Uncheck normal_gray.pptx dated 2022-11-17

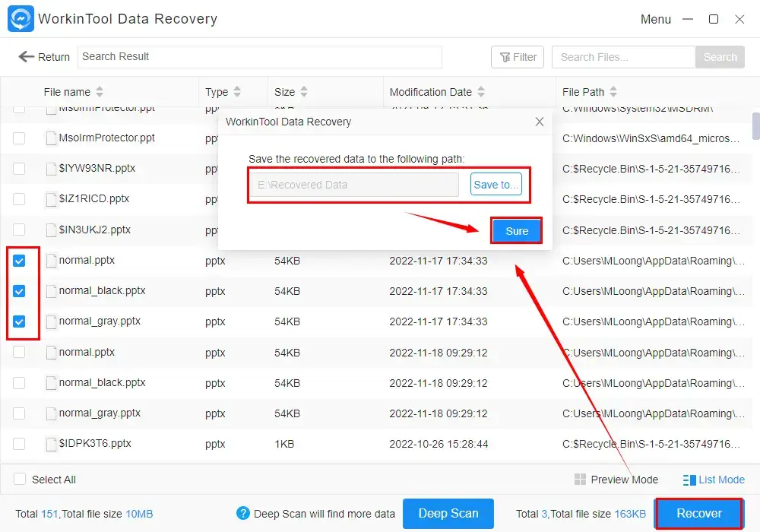19,321
